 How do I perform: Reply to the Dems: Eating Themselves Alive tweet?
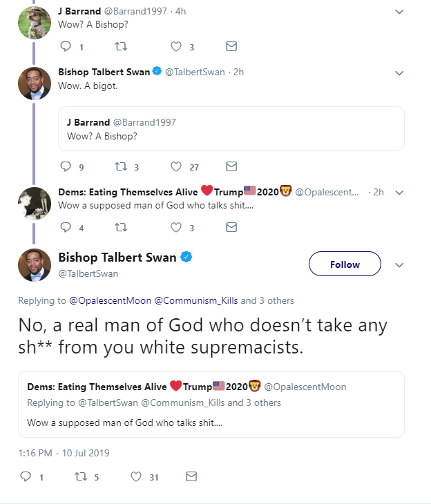[66, 227]
